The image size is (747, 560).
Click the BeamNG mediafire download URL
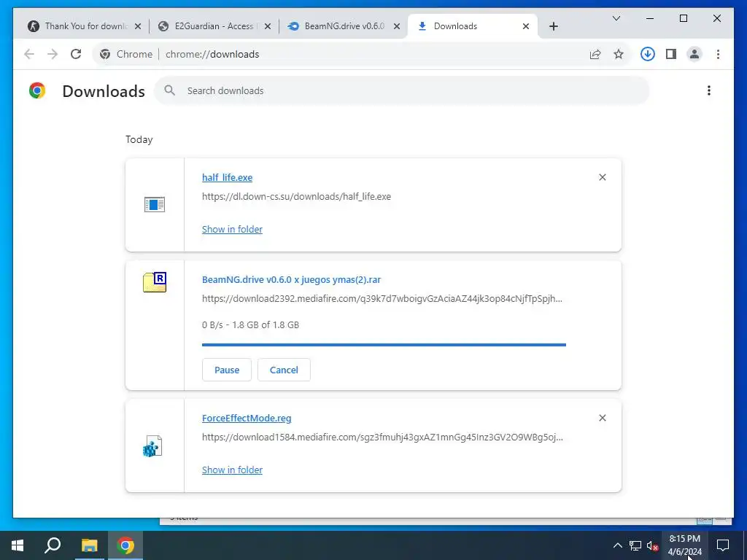pyautogui.click(x=382, y=299)
